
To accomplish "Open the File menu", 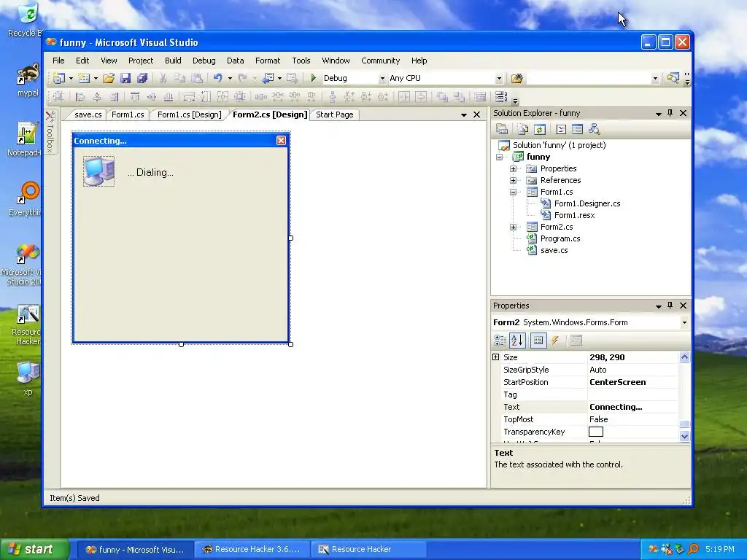I will coord(58,61).
